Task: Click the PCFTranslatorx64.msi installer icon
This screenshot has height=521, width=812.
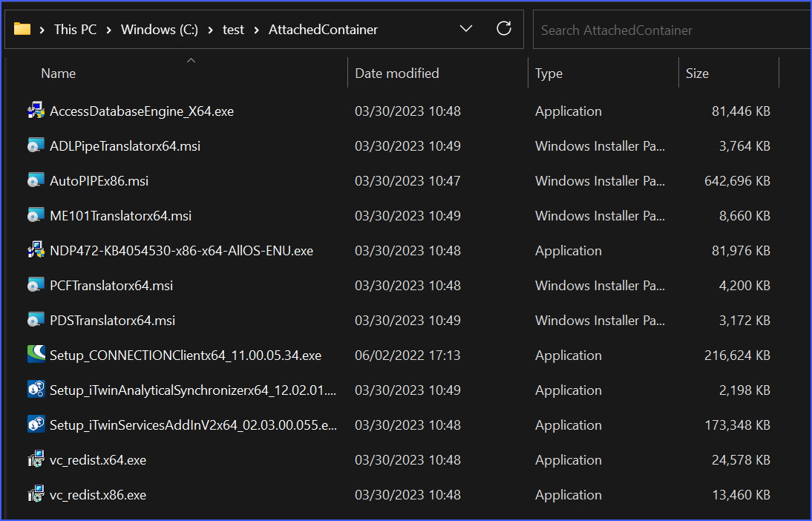Action: click(x=36, y=285)
